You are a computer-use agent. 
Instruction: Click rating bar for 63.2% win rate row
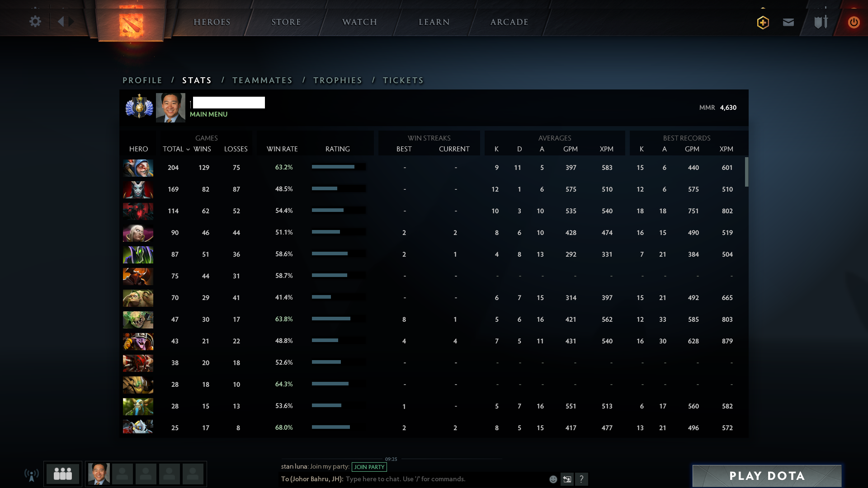tap(339, 167)
